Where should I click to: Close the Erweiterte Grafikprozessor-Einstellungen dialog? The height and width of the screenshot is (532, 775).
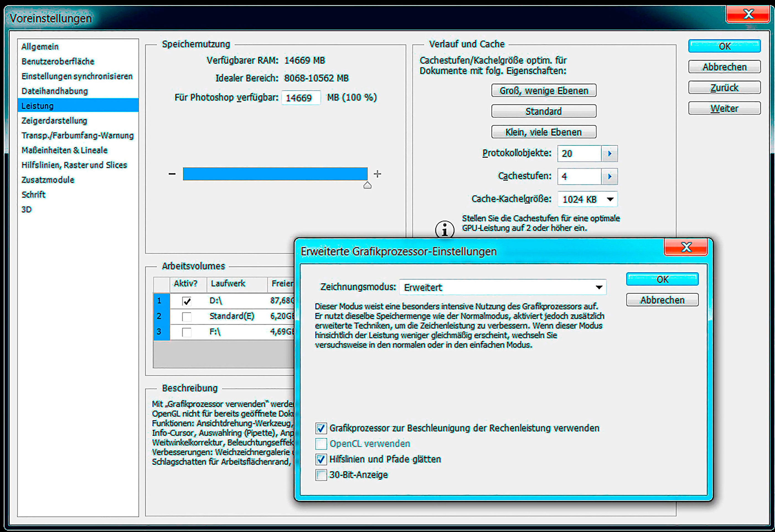686,247
